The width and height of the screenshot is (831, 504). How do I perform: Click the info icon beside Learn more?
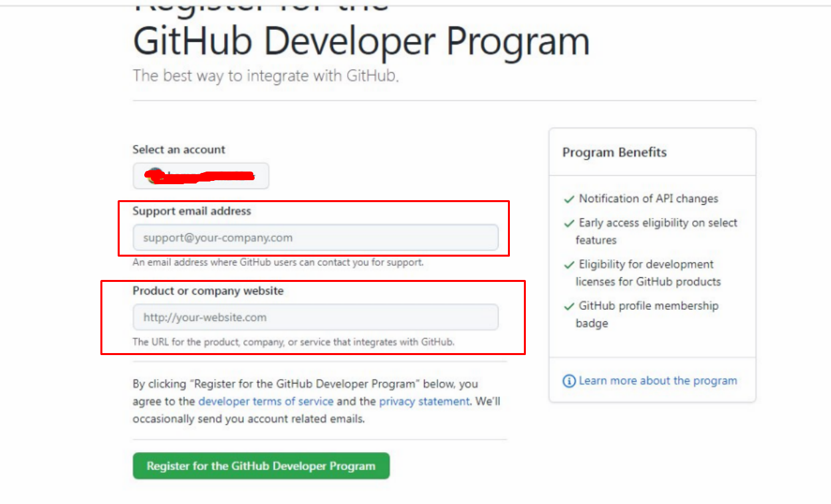pos(569,381)
